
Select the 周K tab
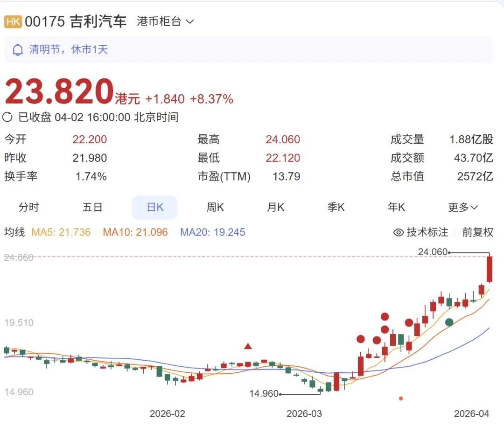tap(215, 207)
